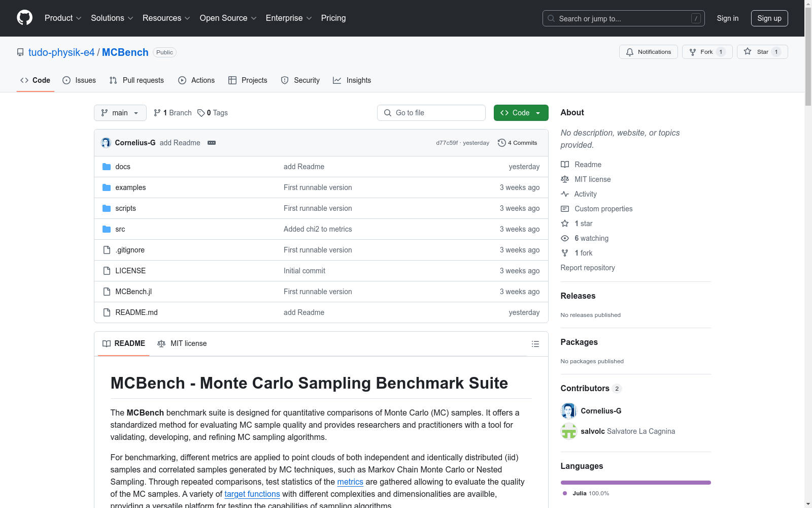Expand the Resources menu
Screen dimensions: 812x508
[166, 18]
